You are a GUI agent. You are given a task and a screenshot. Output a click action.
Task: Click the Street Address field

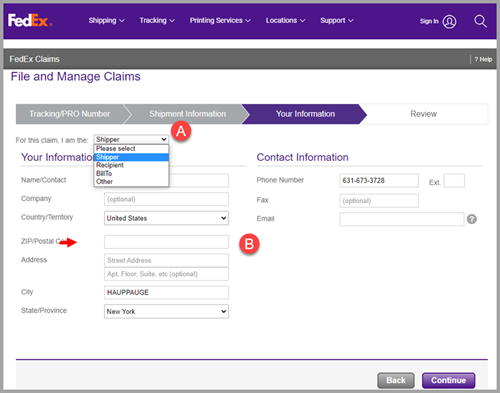point(166,260)
